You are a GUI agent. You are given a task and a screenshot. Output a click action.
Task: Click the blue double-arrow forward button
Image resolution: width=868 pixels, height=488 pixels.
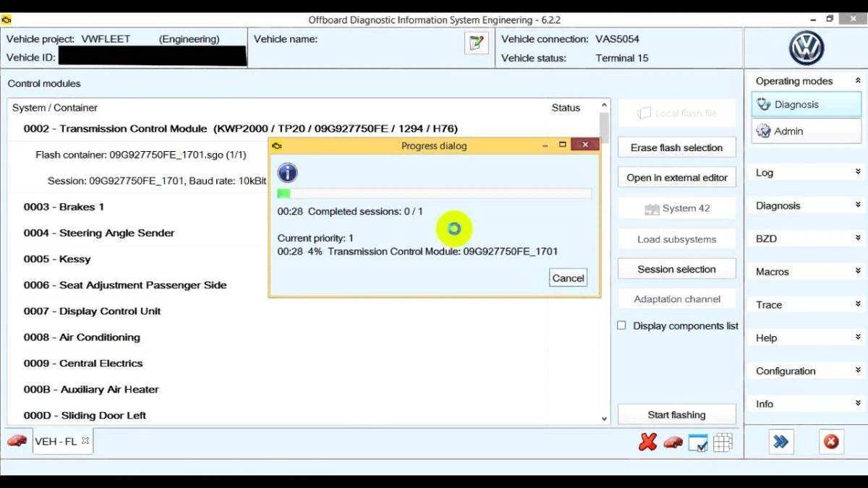[x=780, y=441]
